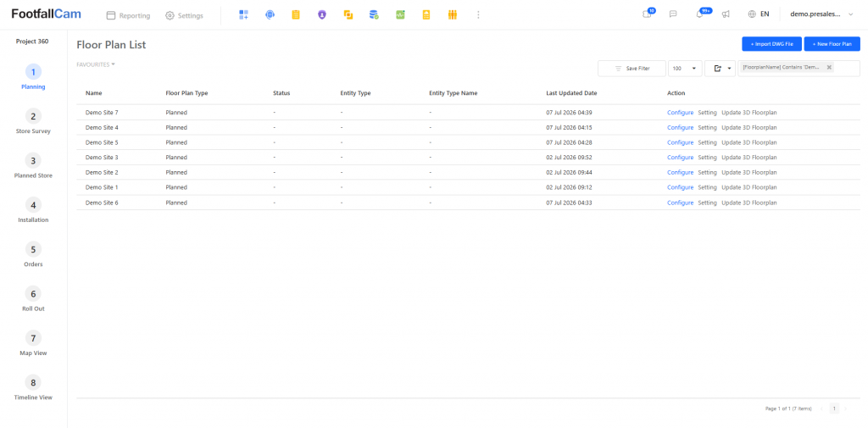Click the Entity Type Name column header
Screen dimensions: 868x428
tap(453, 93)
